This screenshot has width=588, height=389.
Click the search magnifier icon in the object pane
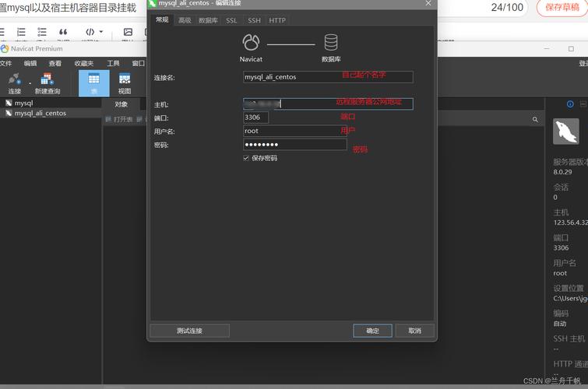pos(535,120)
